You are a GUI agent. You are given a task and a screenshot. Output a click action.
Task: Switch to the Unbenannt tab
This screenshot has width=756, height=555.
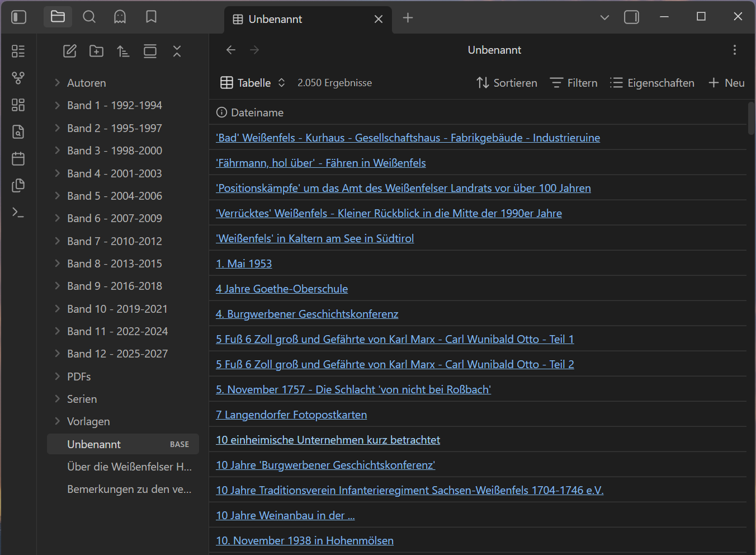coord(275,19)
